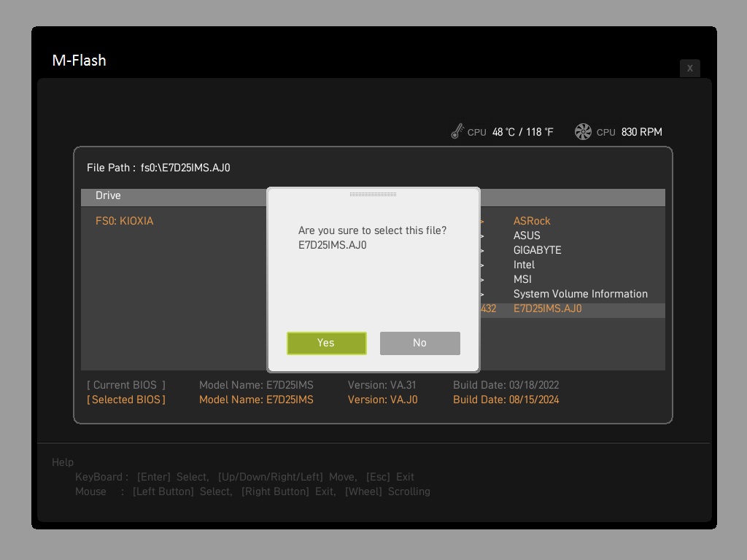
Task: Expand arrow beside the GIGABYTE folder
Action: 482,251
